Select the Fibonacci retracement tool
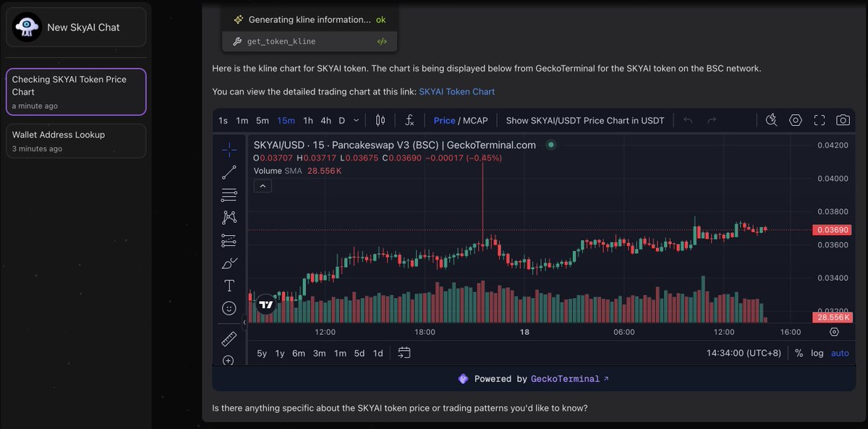868x429 pixels. click(229, 195)
